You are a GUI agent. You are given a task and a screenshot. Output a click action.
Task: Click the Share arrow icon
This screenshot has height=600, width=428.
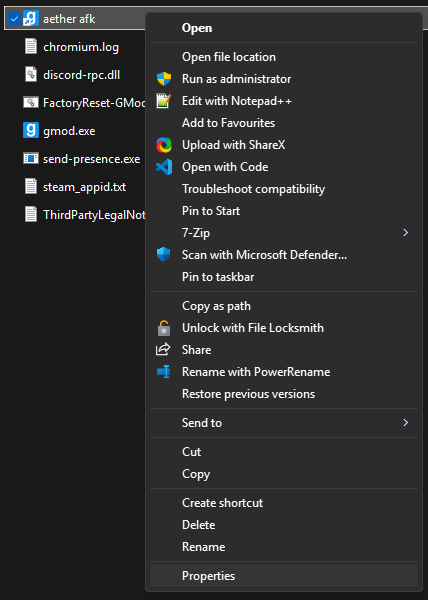point(163,349)
